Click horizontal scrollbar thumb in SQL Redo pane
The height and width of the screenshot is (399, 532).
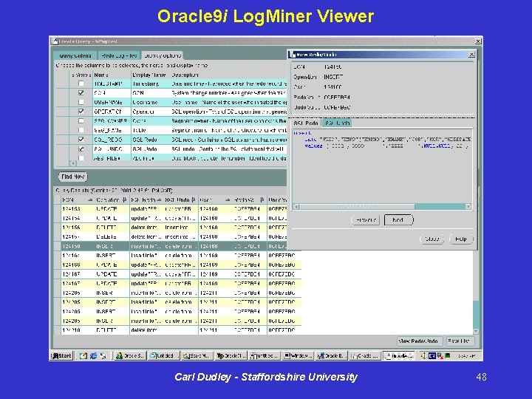coord(357,206)
